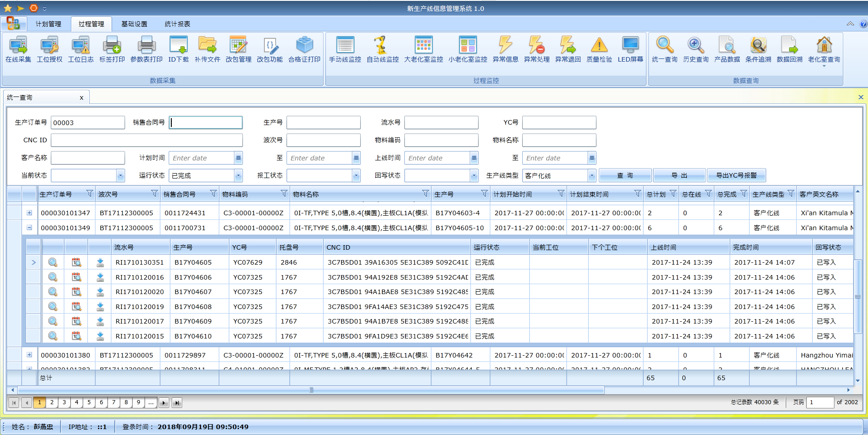Switch to the 计划管理 tab

click(x=48, y=24)
